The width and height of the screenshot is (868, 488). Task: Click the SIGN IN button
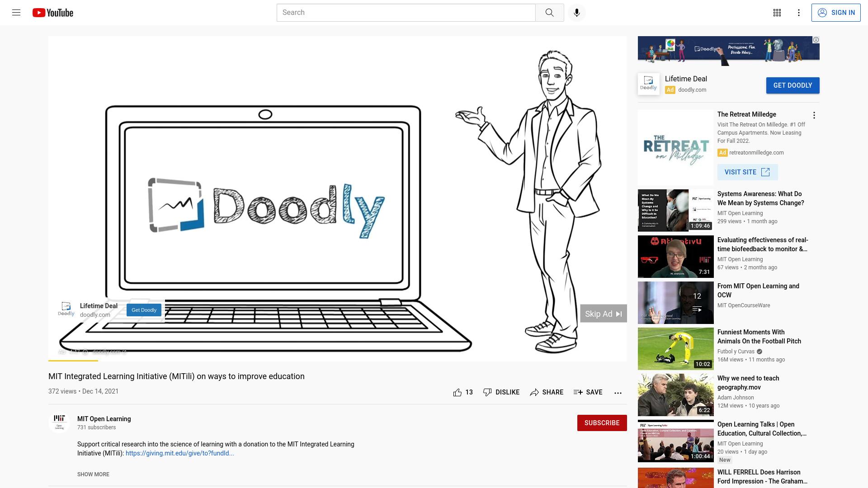pyautogui.click(x=836, y=13)
